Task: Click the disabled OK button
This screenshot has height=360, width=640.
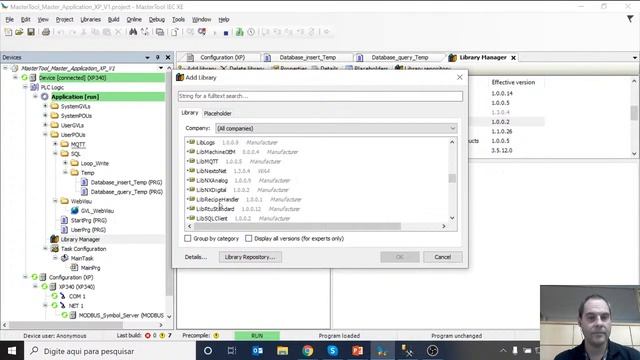Action: tap(400, 257)
